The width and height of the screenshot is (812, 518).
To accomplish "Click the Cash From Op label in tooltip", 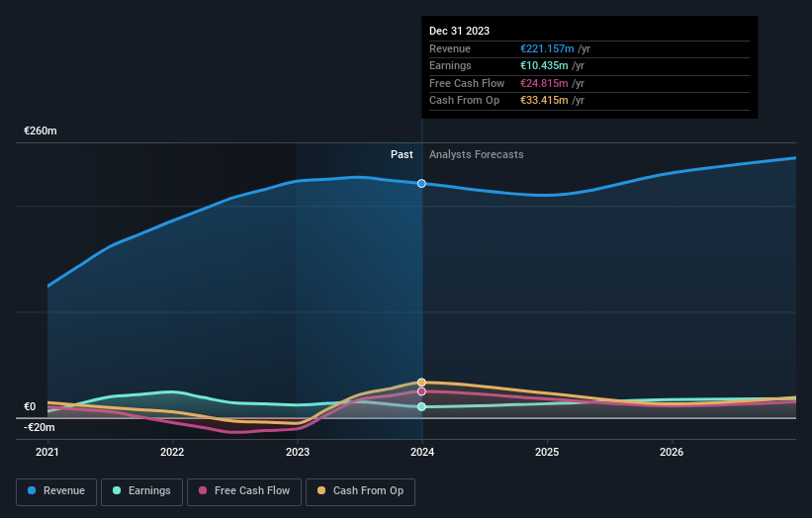I will (x=465, y=101).
